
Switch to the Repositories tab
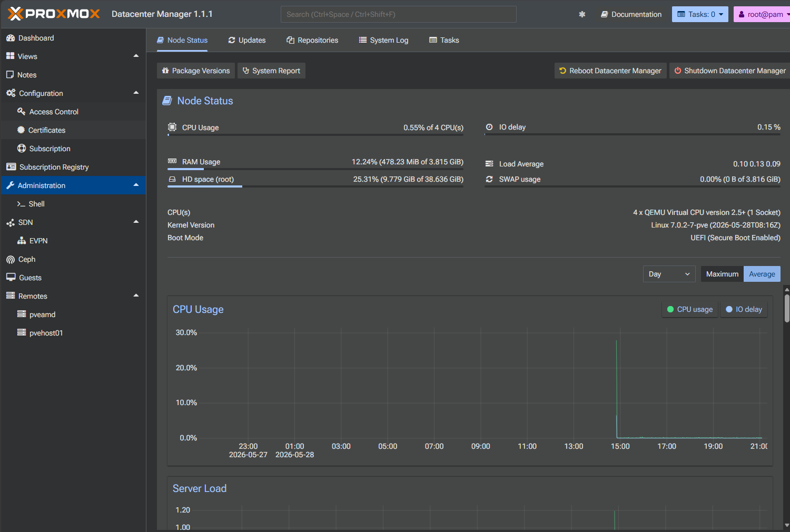click(312, 40)
